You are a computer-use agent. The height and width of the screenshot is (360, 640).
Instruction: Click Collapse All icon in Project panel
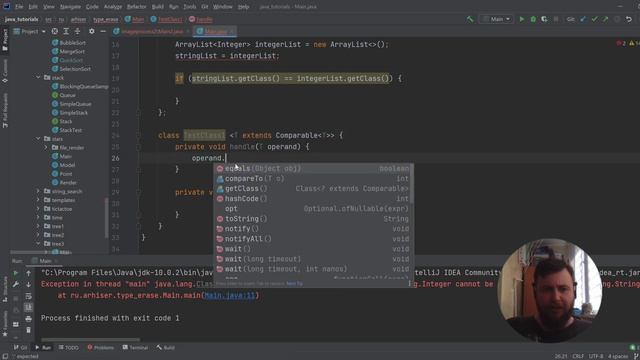(x=77, y=31)
